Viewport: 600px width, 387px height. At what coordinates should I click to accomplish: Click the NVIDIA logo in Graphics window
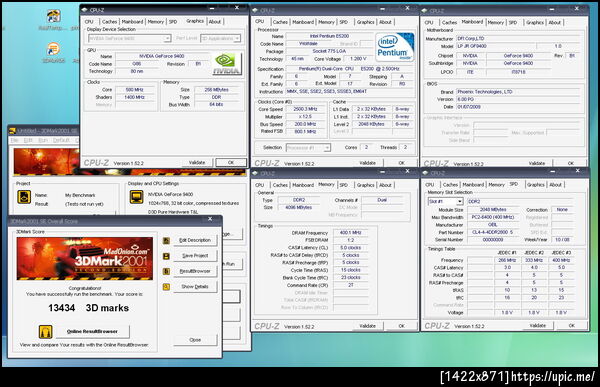pos(227,64)
